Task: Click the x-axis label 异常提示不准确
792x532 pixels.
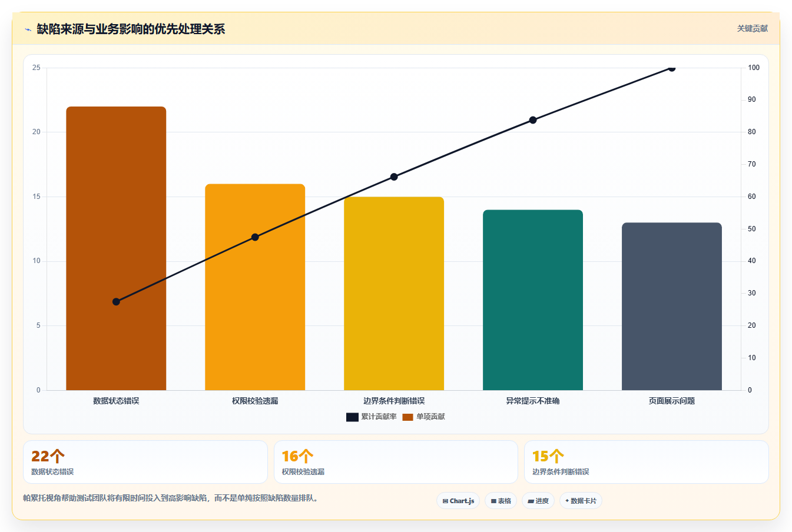Action: coord(533,401)
